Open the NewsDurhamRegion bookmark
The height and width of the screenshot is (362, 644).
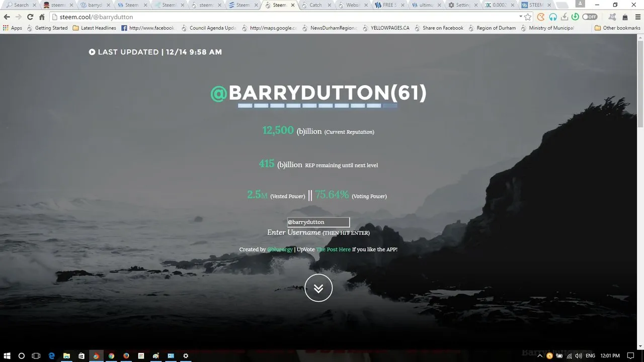pyautogui.click(x=330, y=28)
